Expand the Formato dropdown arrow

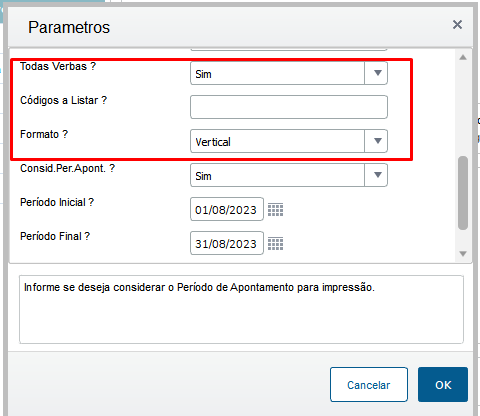377,141
